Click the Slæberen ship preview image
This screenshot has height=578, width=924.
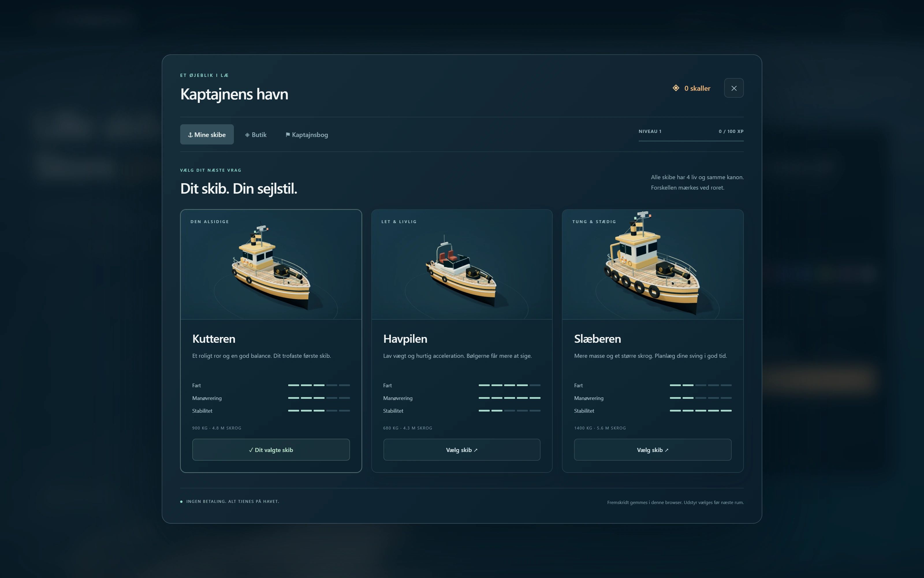pyautogui.click(x=653, y=264)
